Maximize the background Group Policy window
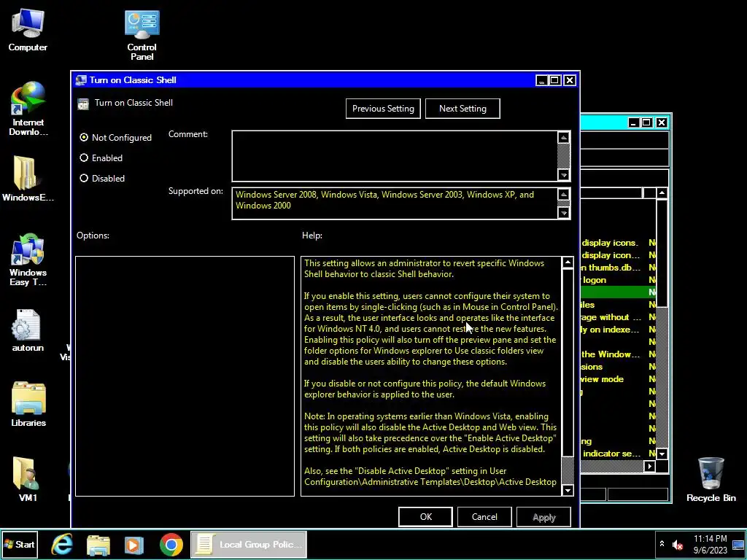Screen dimensions: 747x560 tap(646, 122)
